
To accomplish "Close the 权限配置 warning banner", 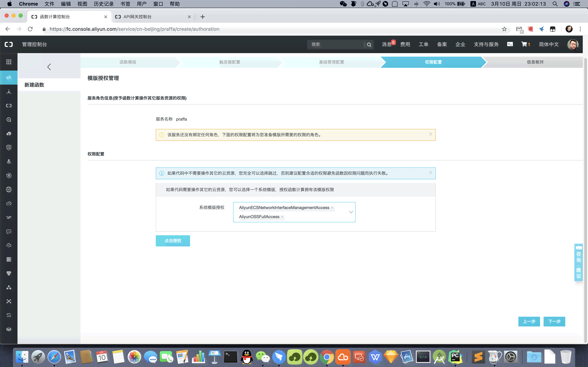I will pos(430,172).
